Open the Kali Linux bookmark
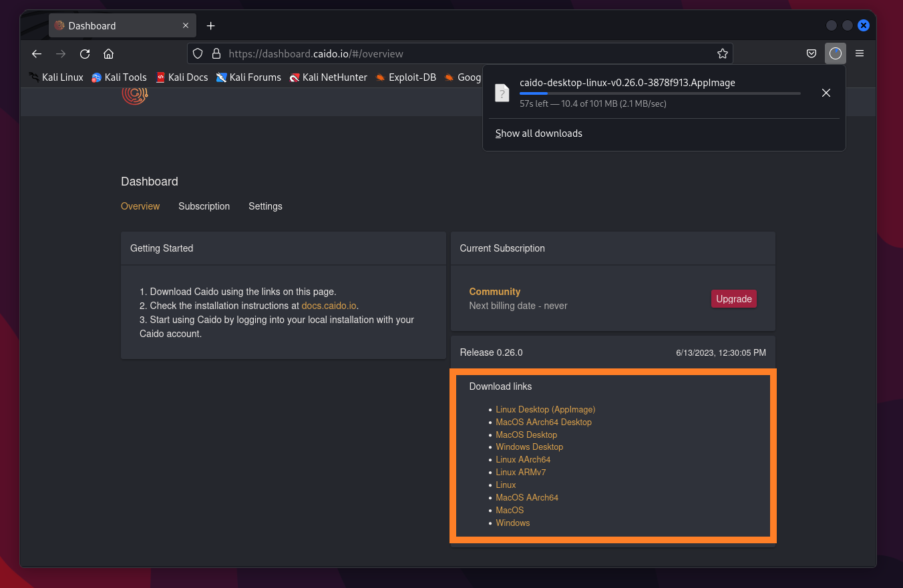This screenshot has width=903, height=588. click(56, 77)
